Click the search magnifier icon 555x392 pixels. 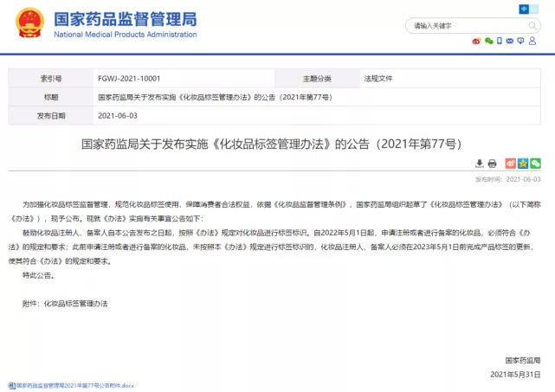tap(534, 26)
